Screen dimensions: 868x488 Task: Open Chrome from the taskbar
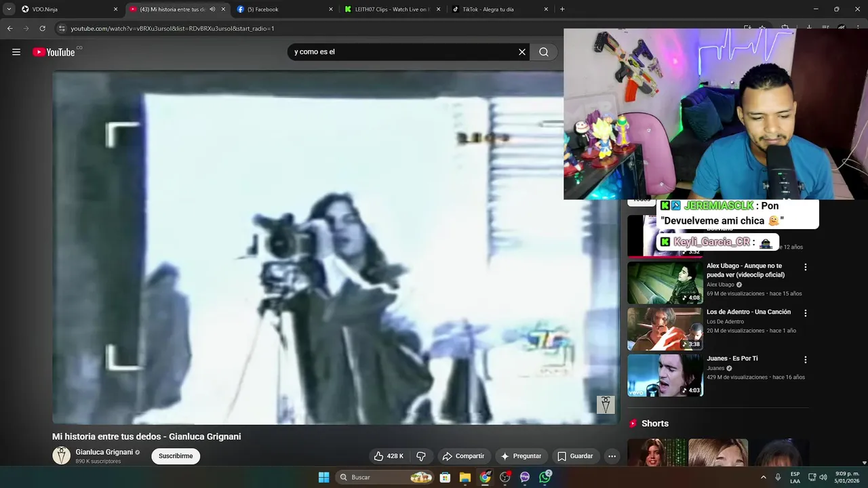485,477
